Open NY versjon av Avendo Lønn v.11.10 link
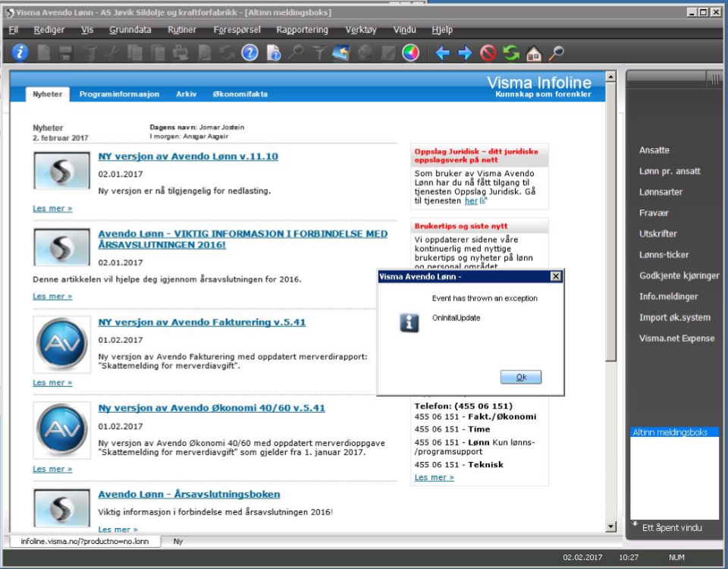Screen dimensions: 728x569 click(x=188, y=156)
